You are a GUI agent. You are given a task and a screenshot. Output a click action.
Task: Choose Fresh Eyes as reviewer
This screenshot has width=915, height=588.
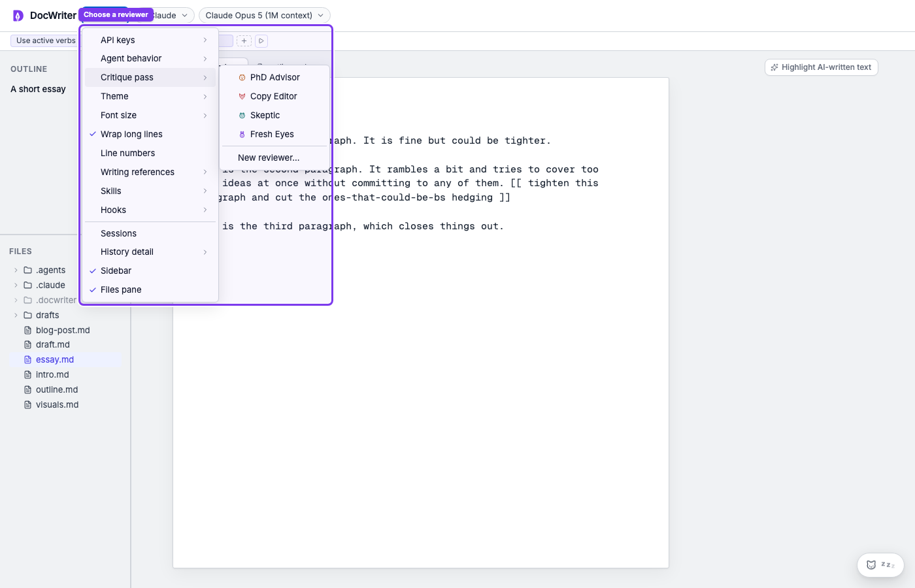[274, 134]
